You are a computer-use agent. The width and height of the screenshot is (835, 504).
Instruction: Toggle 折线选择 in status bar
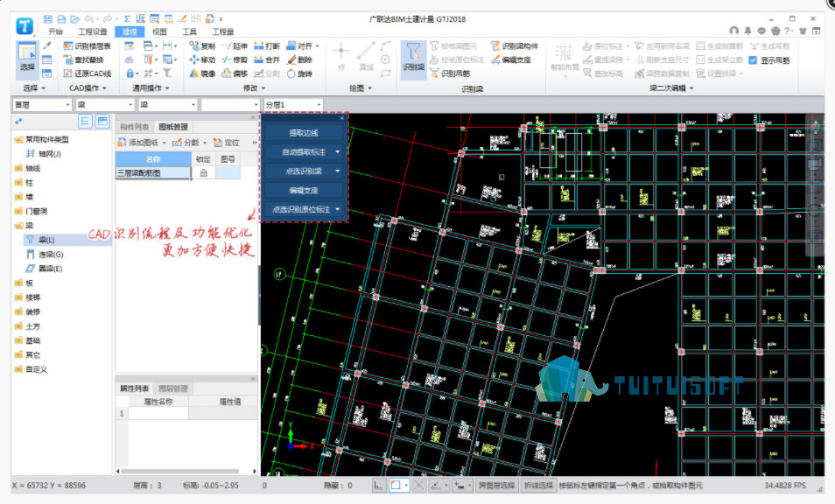pos(538,486)
